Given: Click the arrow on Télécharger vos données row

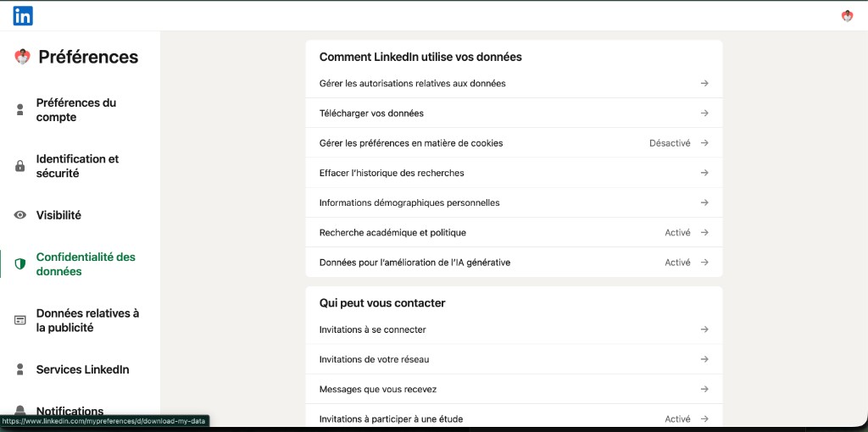Looking at the screenshot, I should 704,114.
